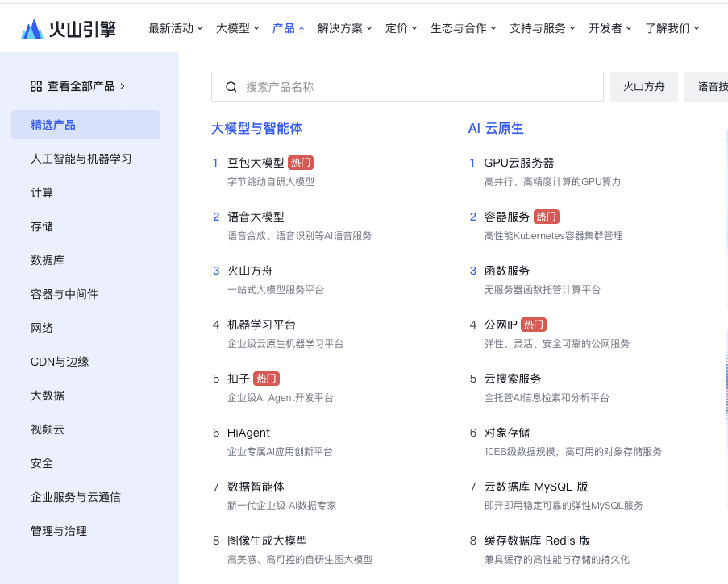This screenshot has height=584, width=728.
Task: Click the 火山方舟 quick tag button
Action: (644, 87)
